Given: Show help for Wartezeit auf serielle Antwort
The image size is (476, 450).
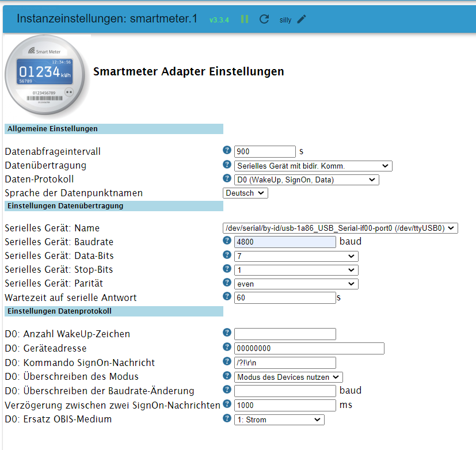Looking at the screenshot, I should coord(227,296).
